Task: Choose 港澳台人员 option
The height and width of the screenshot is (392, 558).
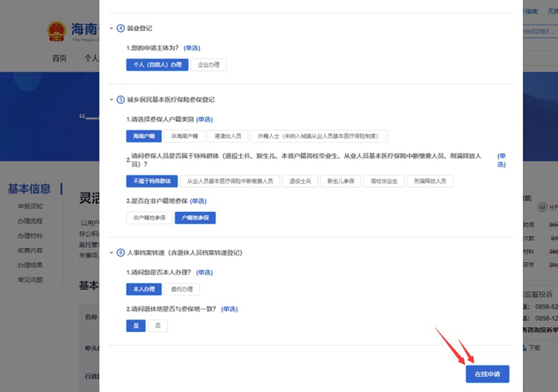Action: pos(228,136)
